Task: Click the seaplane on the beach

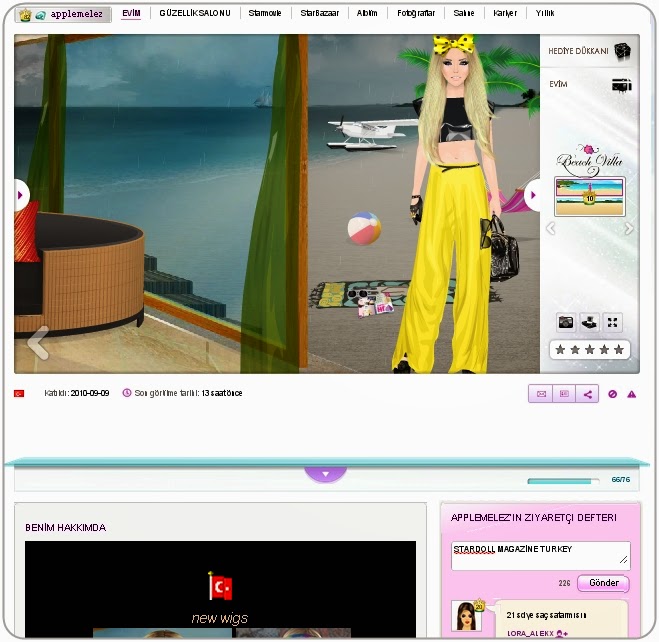Action: pos(372,132)
